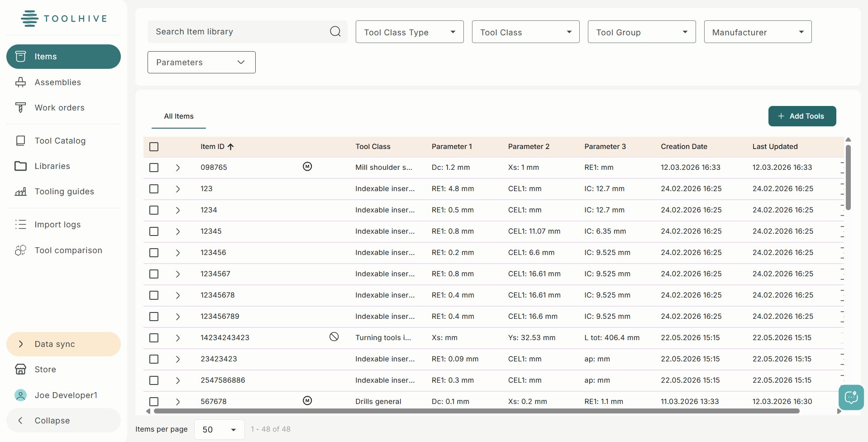868x442 pixels.
Task: Open the Store link
Action: point(63,370)
